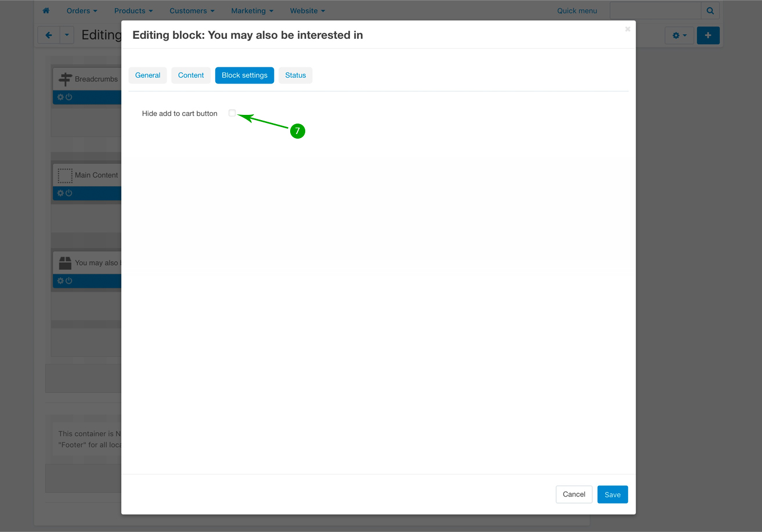Switch to the Content tab
Viewport: 762px width, 532px height.
191,75
